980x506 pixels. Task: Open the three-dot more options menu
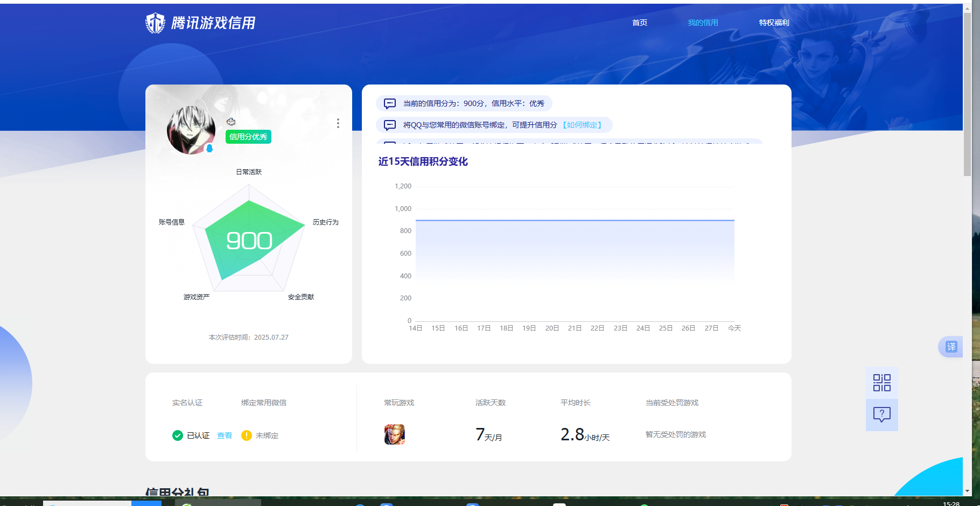[x=338, y=123]
